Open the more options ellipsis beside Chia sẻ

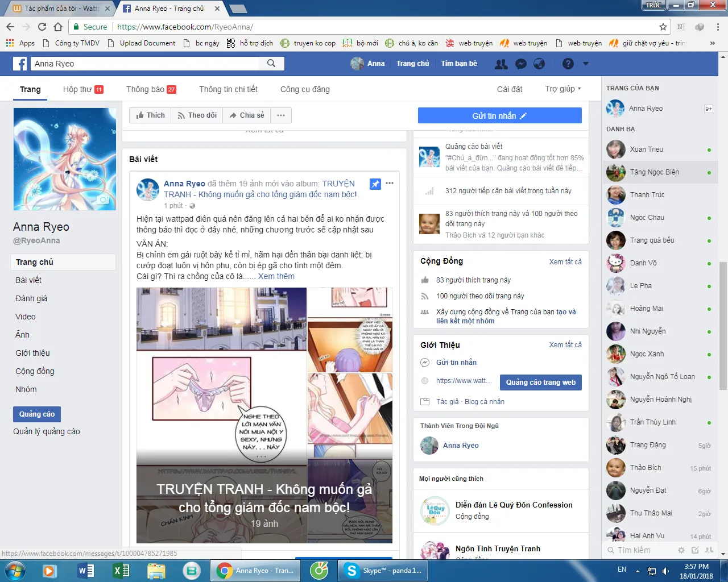click(x=281, y=115)
